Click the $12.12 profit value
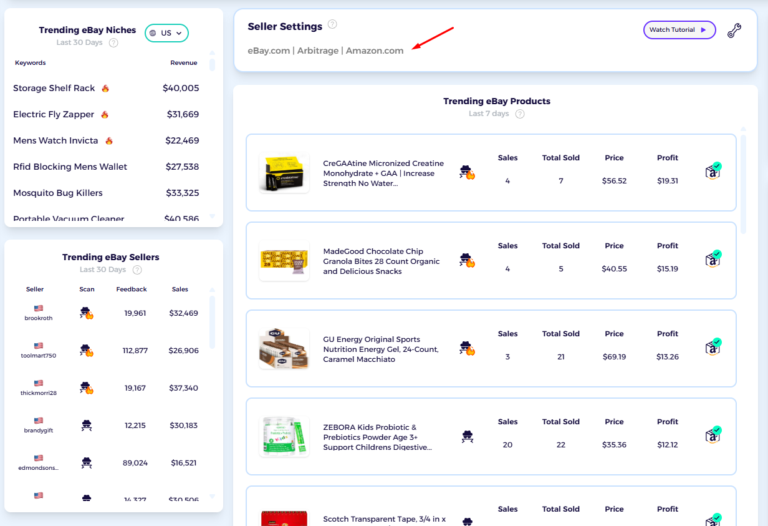 (x=667, y=445)
